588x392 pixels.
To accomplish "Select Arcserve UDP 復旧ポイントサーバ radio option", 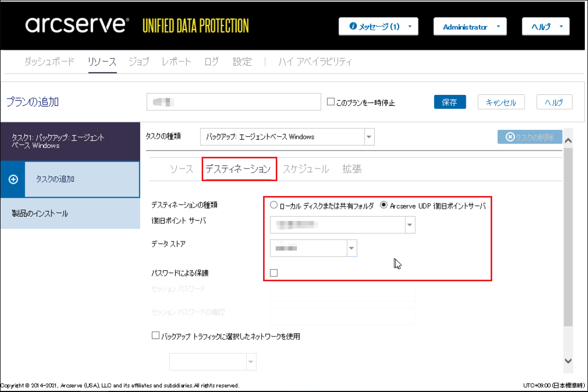I will click(x=384, y=205).
